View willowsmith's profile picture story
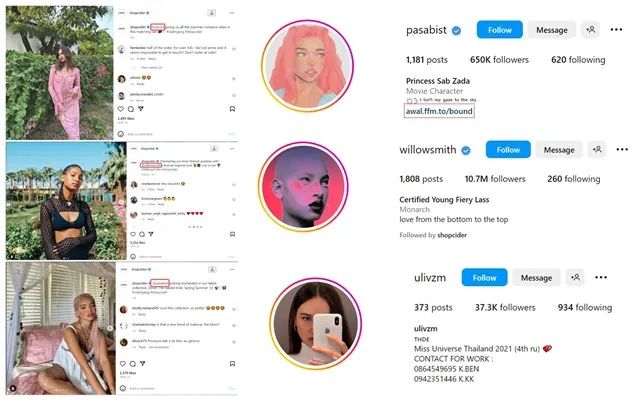The width and height of the screenshot is (640, 400). (303, 187)
